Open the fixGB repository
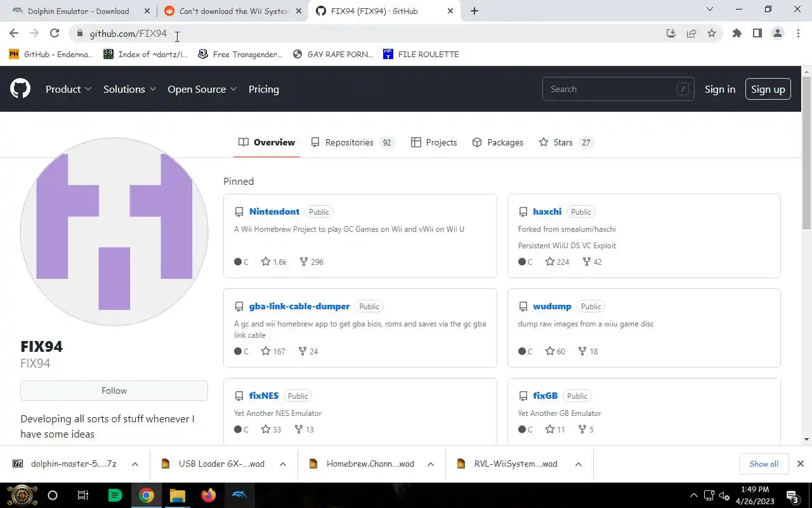 546,396
